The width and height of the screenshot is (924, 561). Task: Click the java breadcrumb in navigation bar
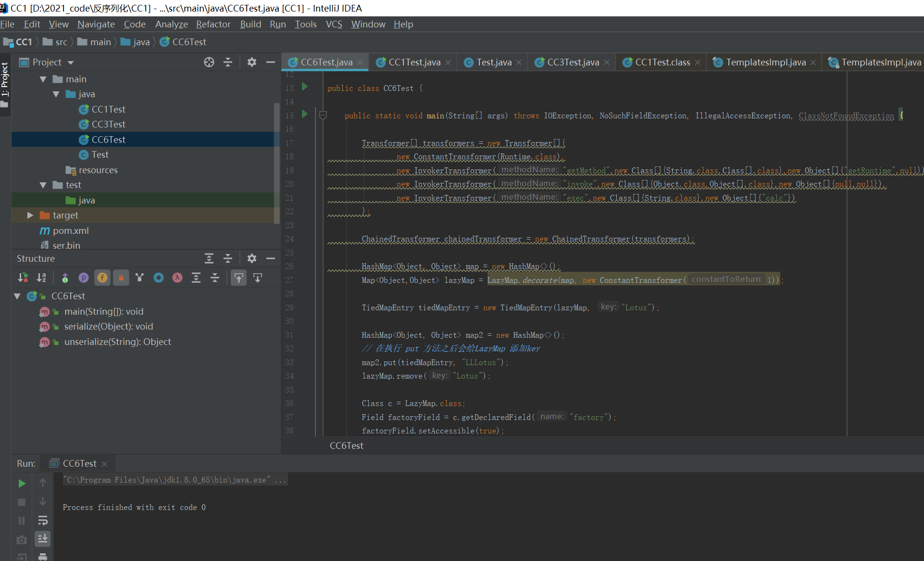pos(141,42)
